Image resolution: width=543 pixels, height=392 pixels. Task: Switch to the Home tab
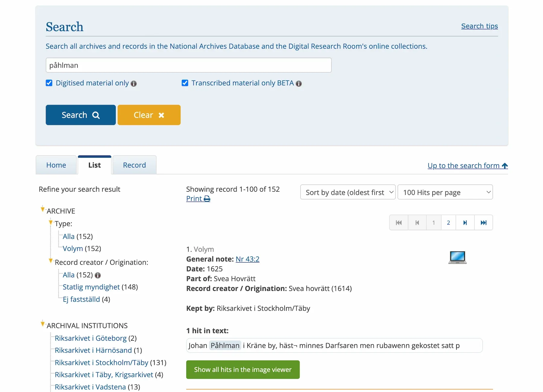pos(56,165)
